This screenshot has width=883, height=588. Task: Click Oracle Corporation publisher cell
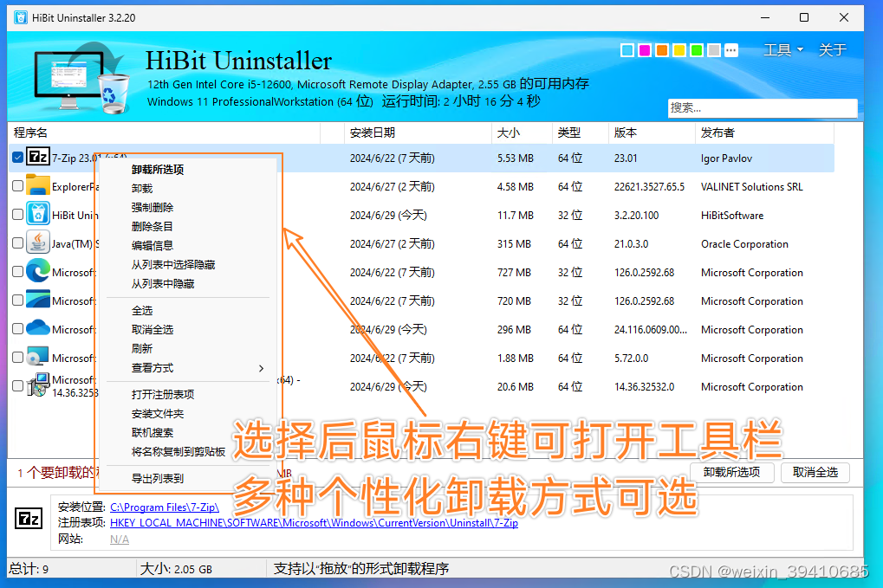[x=744, y=244]
